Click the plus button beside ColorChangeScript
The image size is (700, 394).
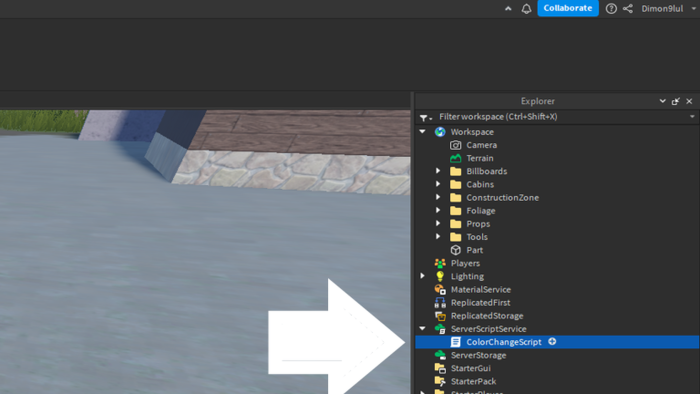pyautogui.click(x=552, y=341)
